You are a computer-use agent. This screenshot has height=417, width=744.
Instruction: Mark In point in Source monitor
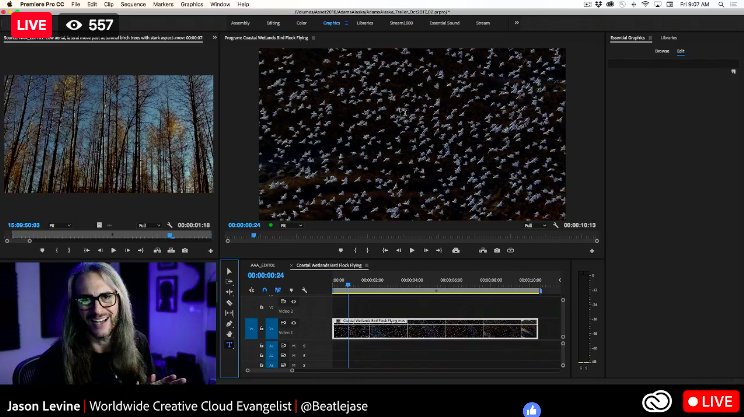click(x=56, y=250)
